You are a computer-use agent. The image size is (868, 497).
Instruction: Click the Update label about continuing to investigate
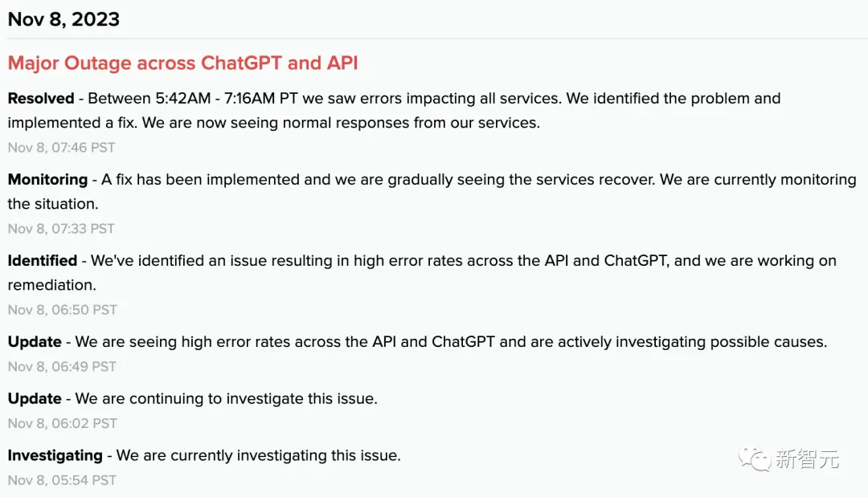(35, 398)
